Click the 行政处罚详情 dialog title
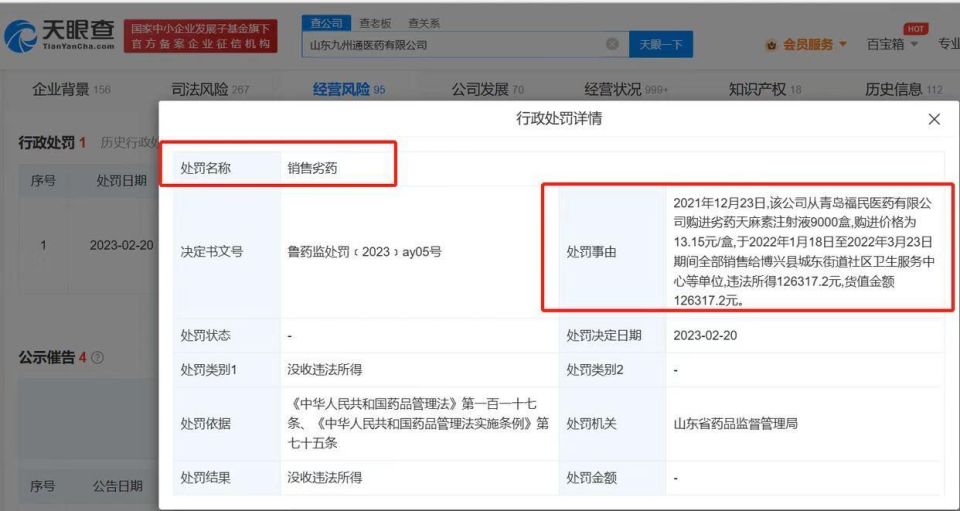This screenshot has width=960, height=511. [559, 119]
